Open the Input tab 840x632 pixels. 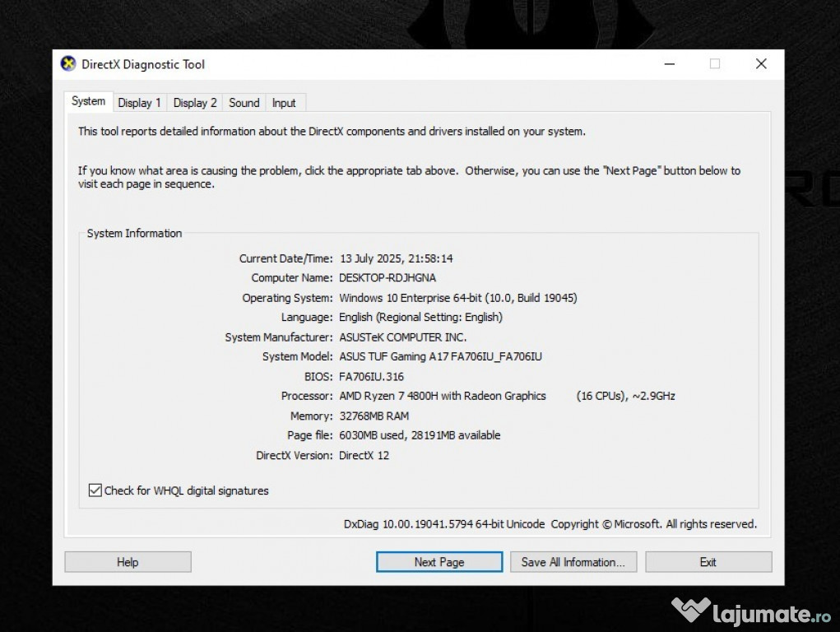pyautogui.click(x=284, y=102)
